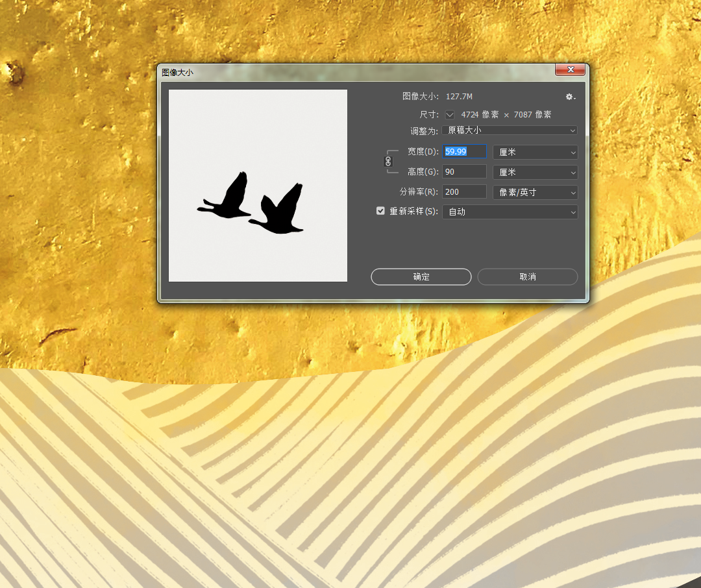Cancel with the 取消 button
The image size is (701, 588).
click(x=528, y=276)
